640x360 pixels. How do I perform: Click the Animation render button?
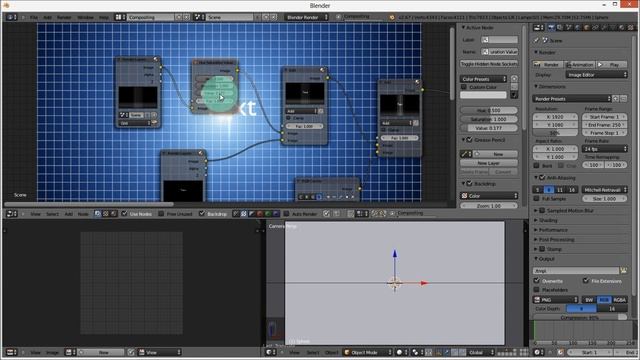click(580, 64)
